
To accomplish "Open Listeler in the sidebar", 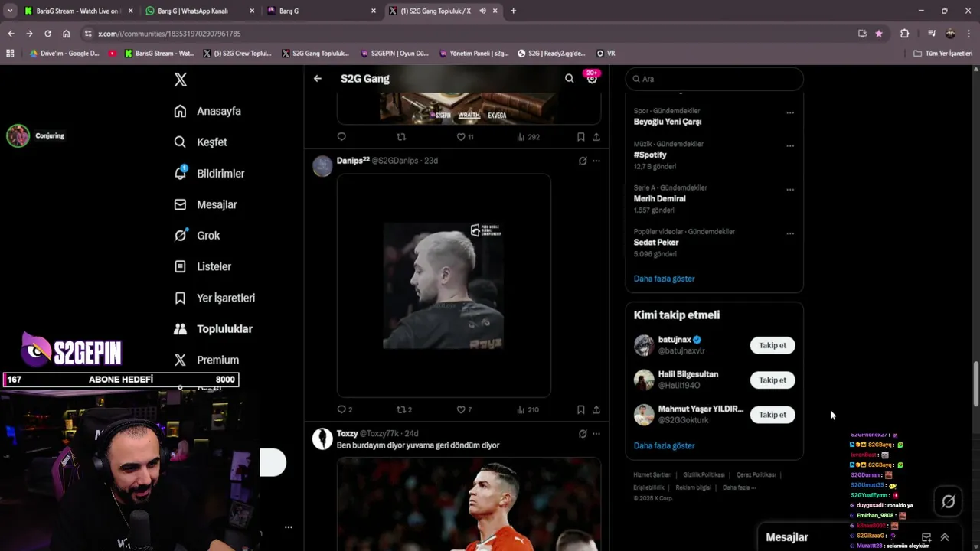I will (202, 266).
